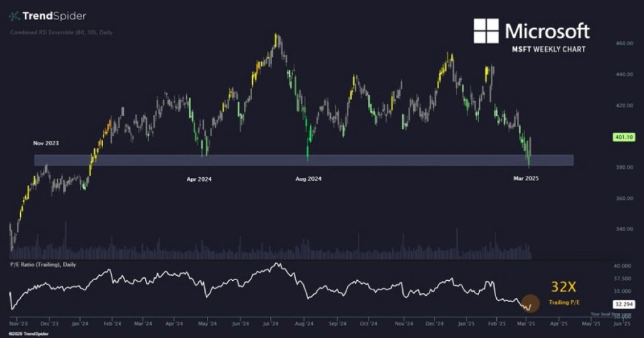The image size is (644, 338).
Task: Click the July 2024 peak candle
Action: tap(276, 38)
